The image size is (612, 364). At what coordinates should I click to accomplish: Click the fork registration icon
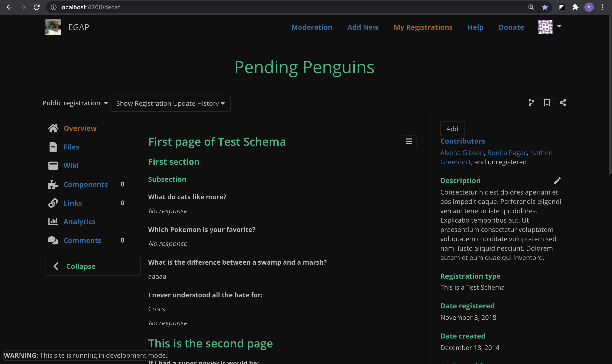[531, 103]
